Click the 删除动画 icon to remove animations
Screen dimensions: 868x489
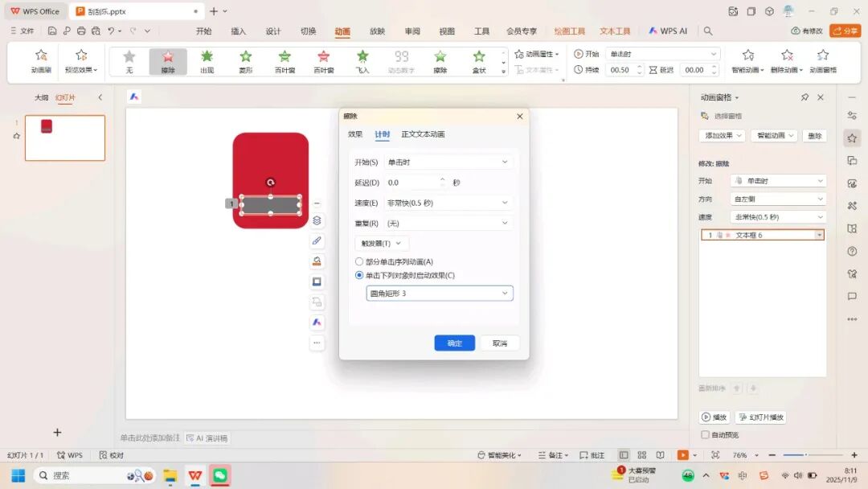(787, 61)
